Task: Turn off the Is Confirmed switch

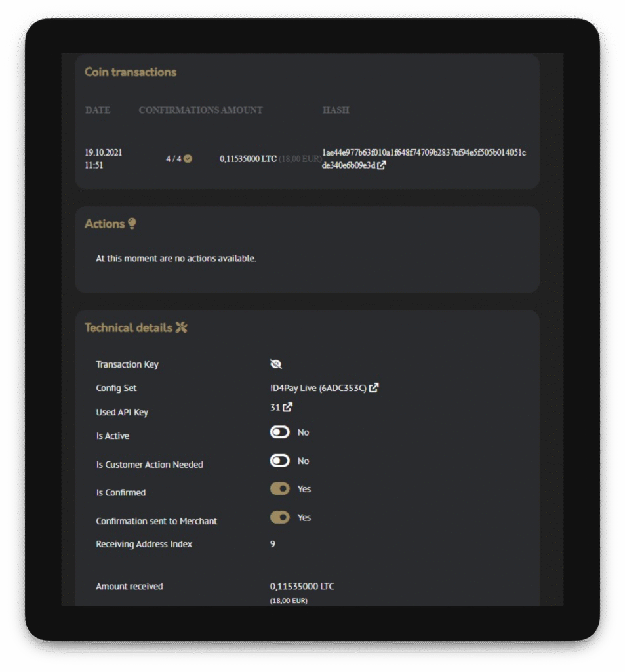Action: (x=280, y=489)
